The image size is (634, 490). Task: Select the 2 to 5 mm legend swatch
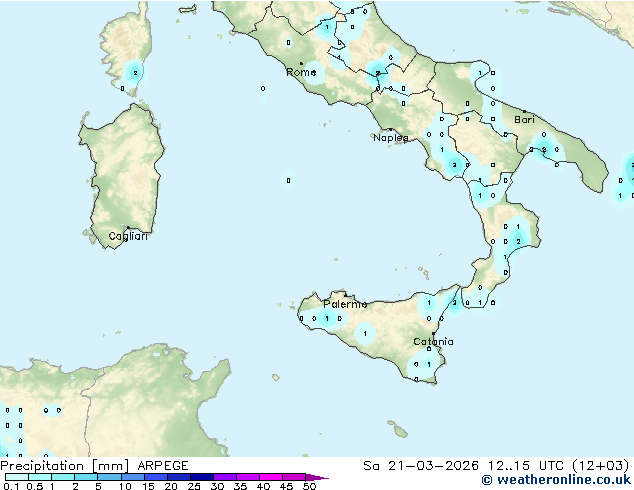tap(86, 477)
